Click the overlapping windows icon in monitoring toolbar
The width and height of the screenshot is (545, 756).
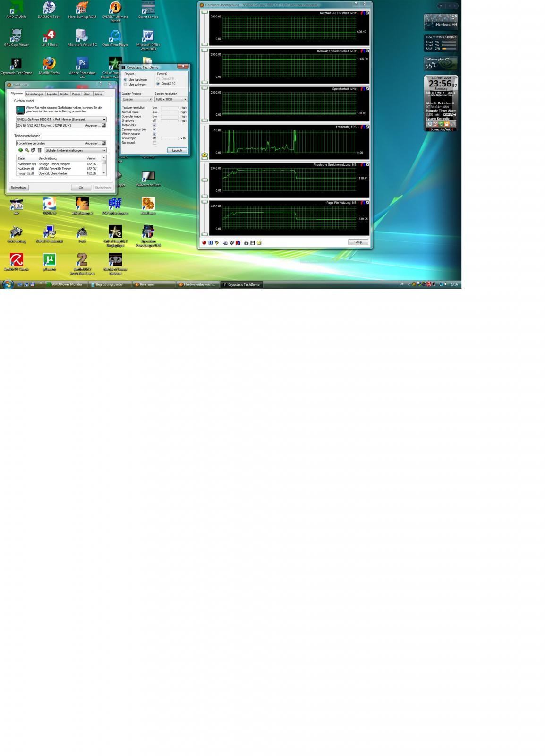point(225,242)
